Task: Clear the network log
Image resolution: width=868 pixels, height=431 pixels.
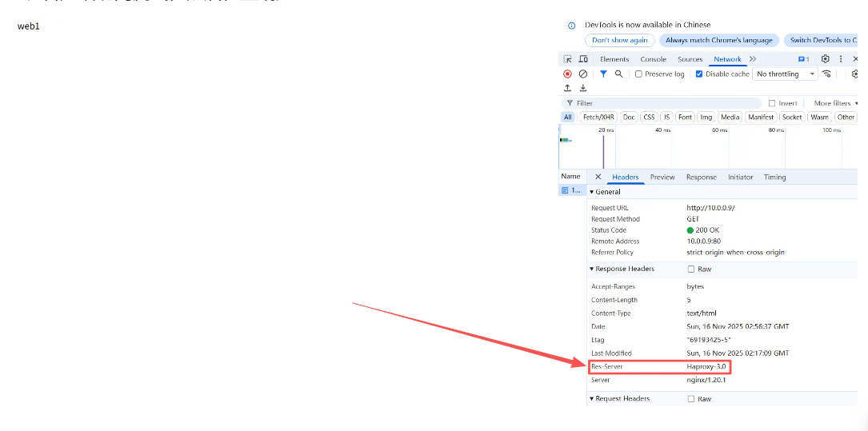Action: (583, 74)
